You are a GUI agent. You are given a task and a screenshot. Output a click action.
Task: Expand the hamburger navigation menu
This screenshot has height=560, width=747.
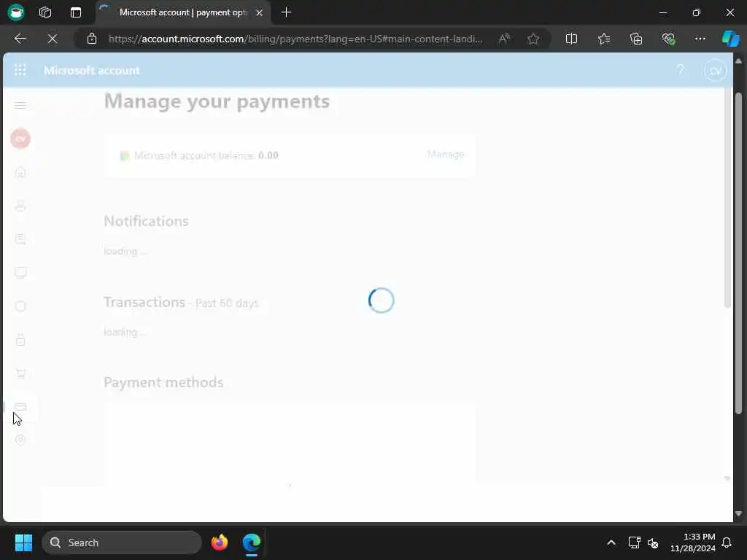pos(20,105)
